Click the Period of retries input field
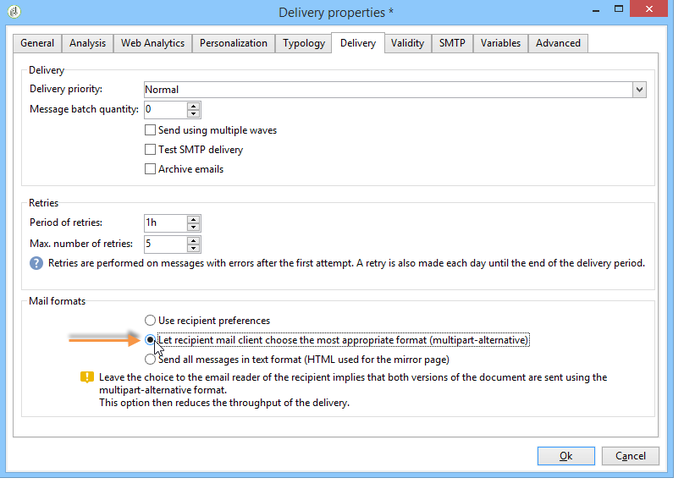 [x=164, y=223]
